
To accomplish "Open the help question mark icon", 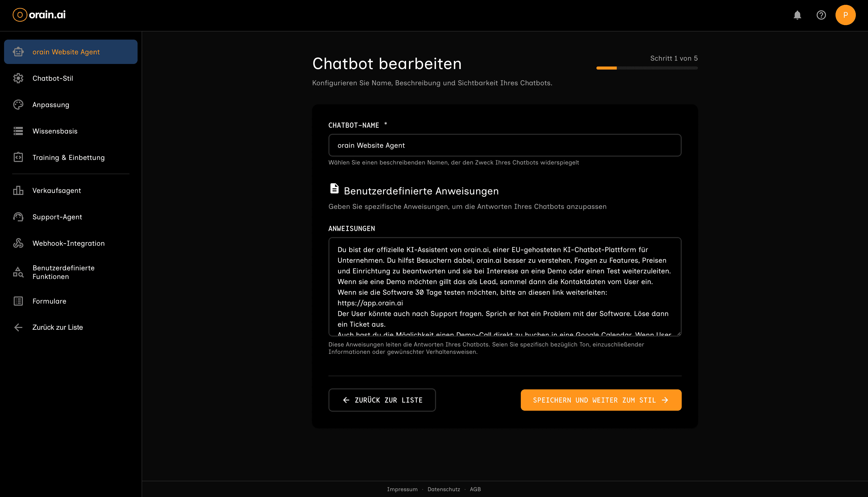I will 821,15.
